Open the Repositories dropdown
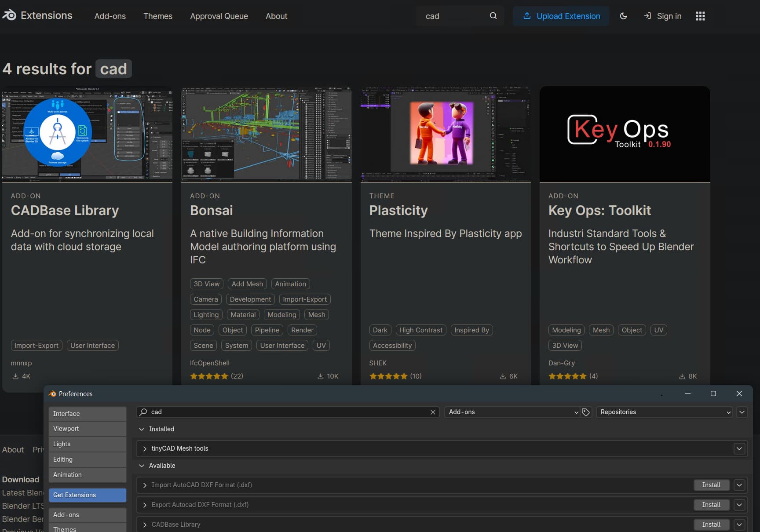 664,412
